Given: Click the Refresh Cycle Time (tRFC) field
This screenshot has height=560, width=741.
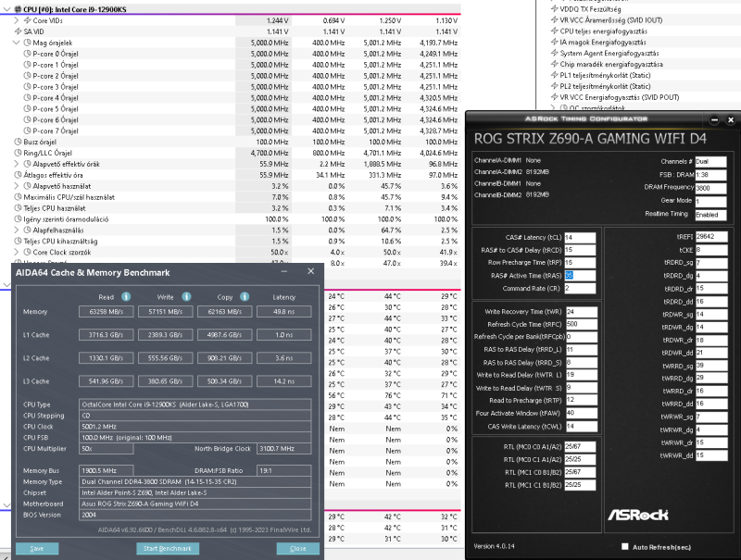Looking at the screenshot, I should 582,324.
